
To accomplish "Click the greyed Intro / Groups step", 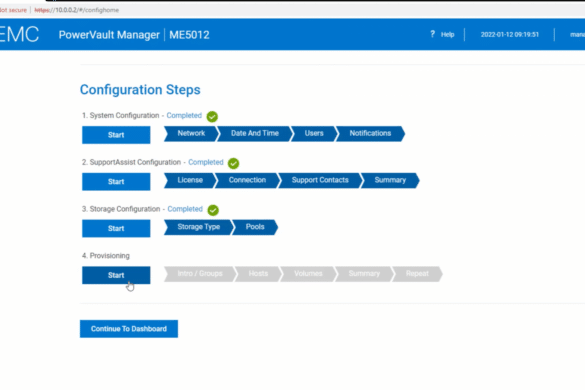I will click(200, 274).
